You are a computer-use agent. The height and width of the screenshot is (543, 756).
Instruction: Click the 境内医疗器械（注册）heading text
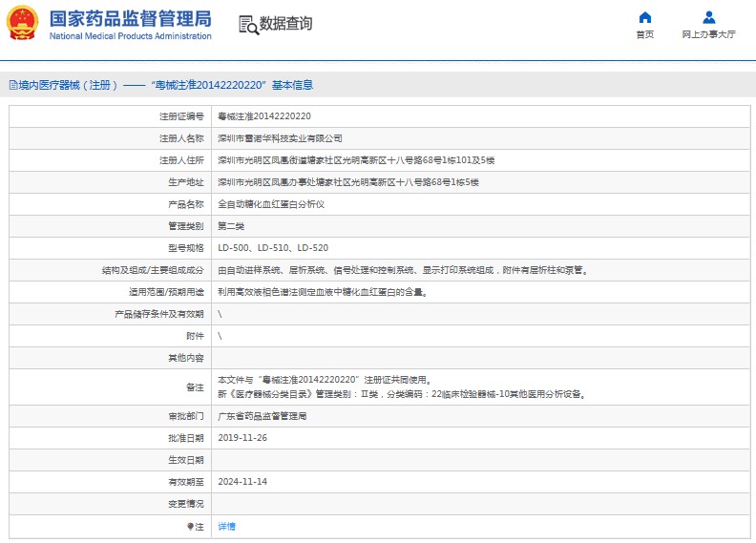click(x=68, y=85)
